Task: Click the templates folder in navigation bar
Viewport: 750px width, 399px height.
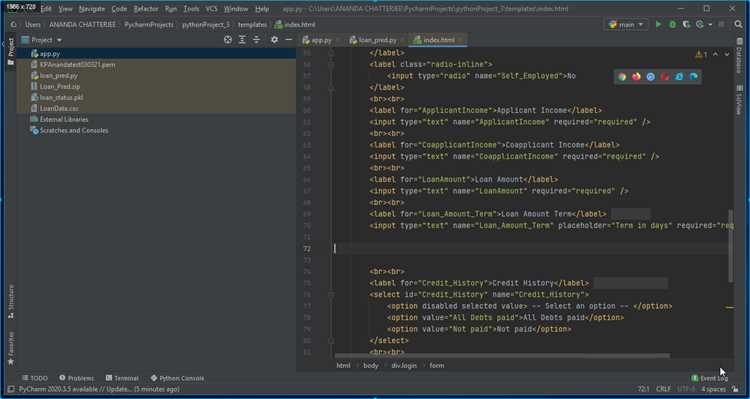Action: coord(252,24)
